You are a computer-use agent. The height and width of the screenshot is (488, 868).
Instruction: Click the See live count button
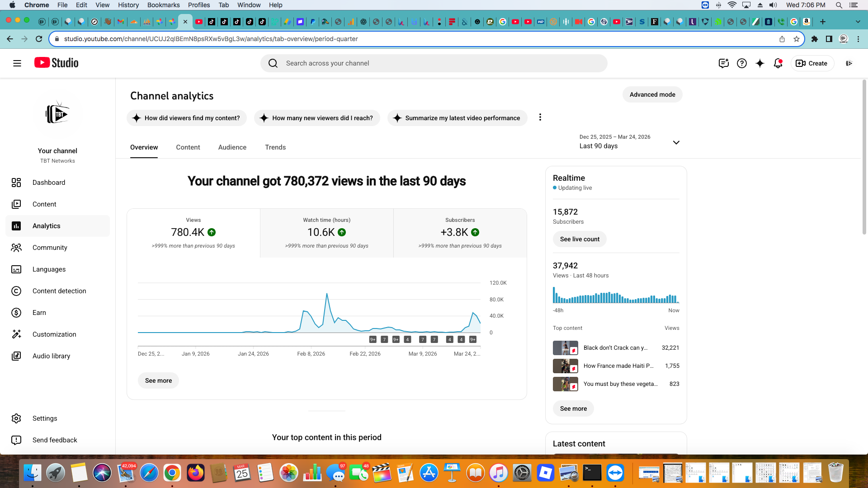click(579, 239)
